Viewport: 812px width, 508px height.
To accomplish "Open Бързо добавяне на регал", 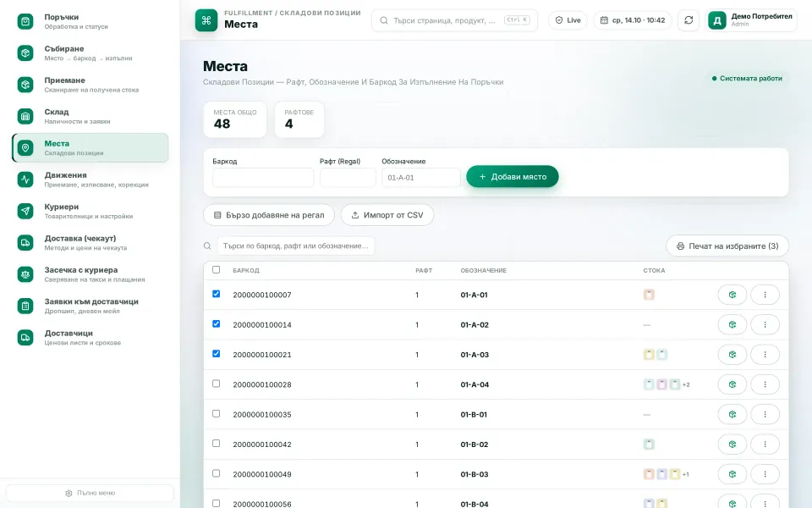I will [269, 215].
